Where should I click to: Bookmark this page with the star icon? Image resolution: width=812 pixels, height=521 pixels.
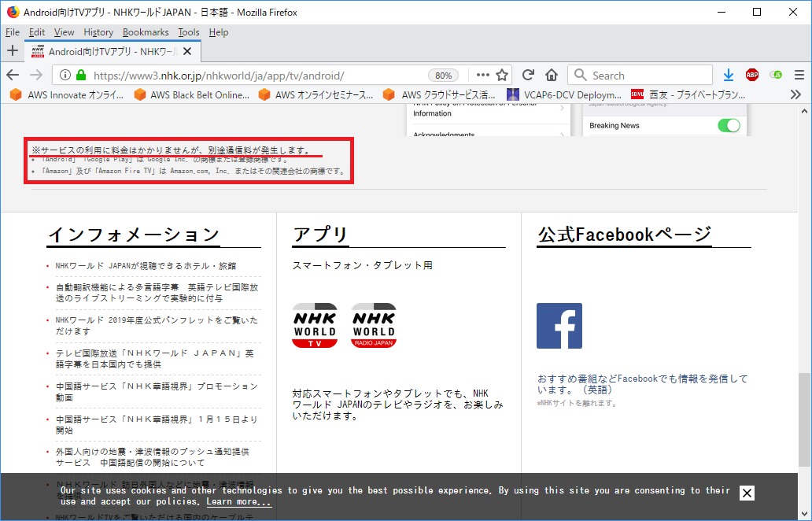(x=503, y=76)
